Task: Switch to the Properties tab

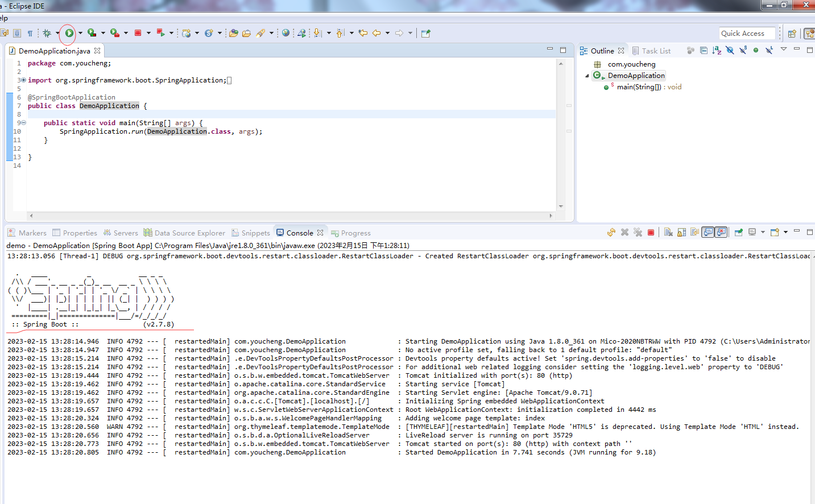Action: [x=75, y=233]
